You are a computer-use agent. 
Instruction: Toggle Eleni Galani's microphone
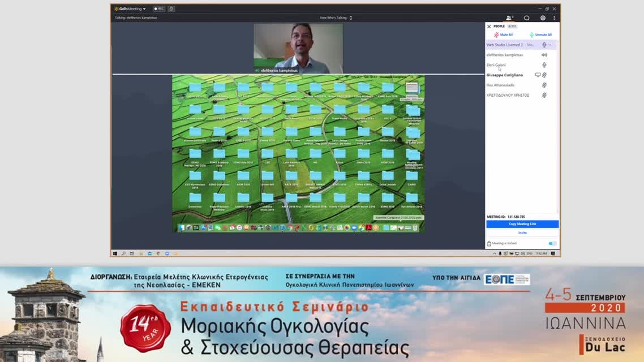coord(544,65)
